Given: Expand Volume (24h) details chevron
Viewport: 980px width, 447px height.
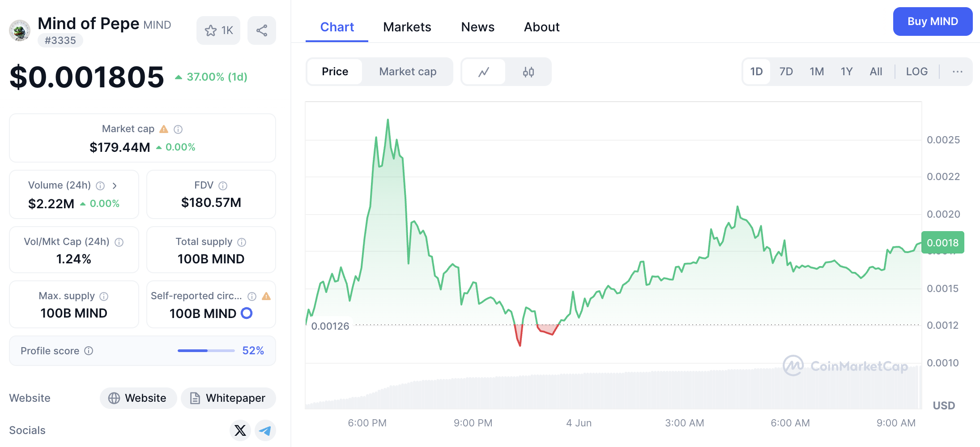Looking at the screenshot, I should [115, 185].
